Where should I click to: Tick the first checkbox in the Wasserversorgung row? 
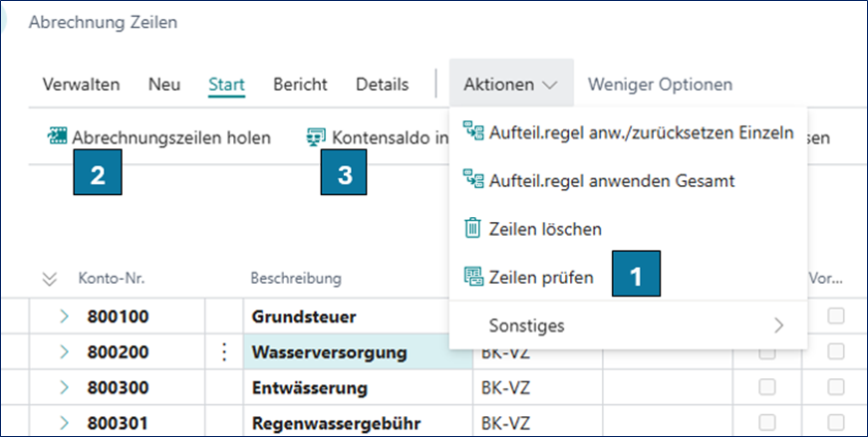pos(766,353)
